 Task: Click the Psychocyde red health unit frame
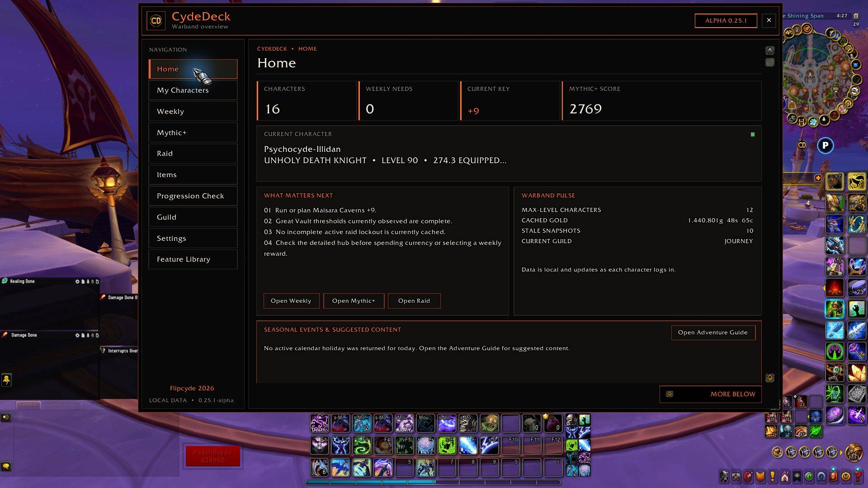(212, 456)
